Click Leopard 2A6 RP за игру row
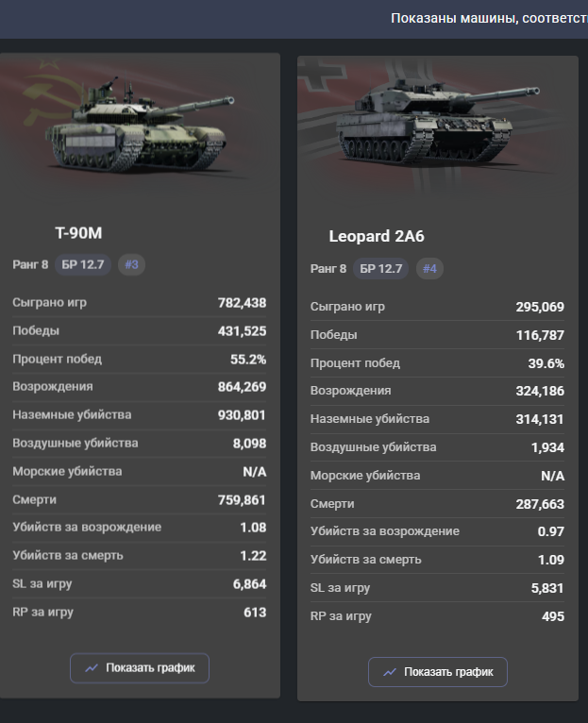 pos(437,616)
